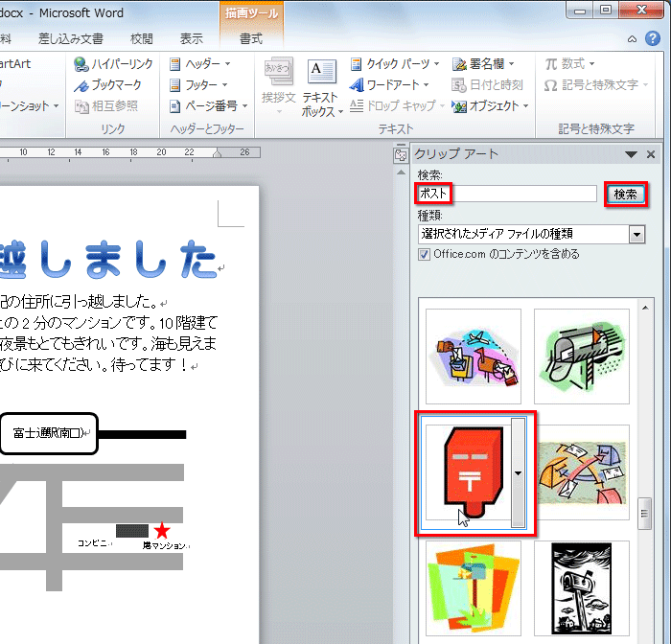Click the ruler toggle icon above scrollbar

(401, 155)
